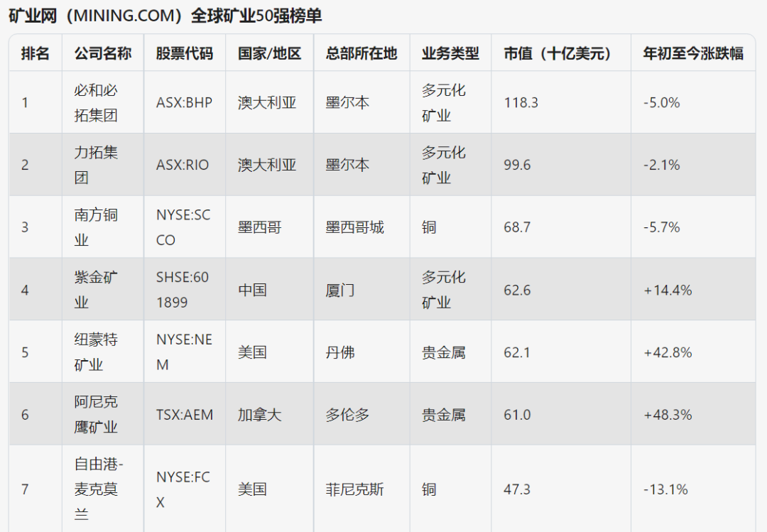The height and width of the screenshot is (532, 767).
Task: Select company name 力拓集团
Action: (x=97, y=165)
